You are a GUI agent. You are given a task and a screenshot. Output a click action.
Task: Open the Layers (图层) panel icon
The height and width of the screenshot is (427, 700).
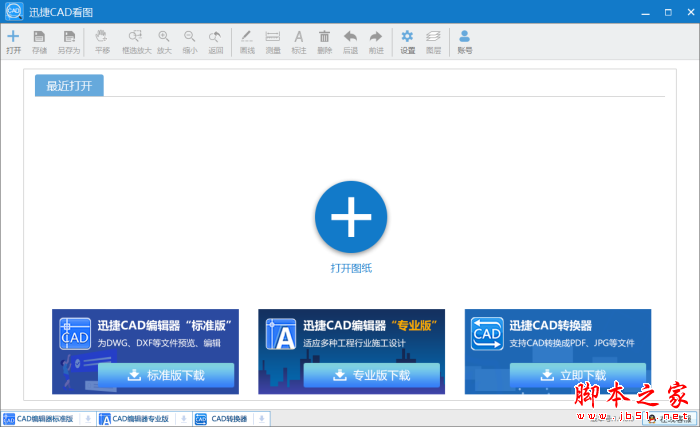click(433, 41)
